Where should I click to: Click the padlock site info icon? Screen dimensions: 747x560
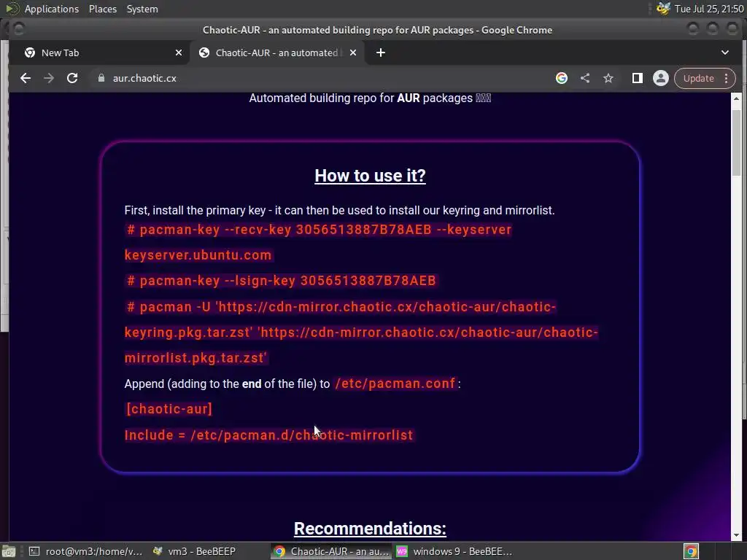(x=101, y=78)
